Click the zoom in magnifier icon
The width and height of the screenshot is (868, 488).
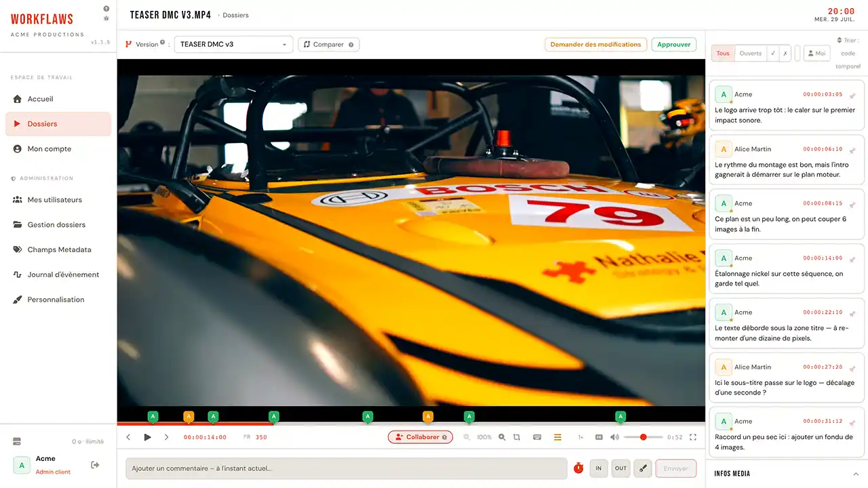pyautogui.click(x=502, y=437)
